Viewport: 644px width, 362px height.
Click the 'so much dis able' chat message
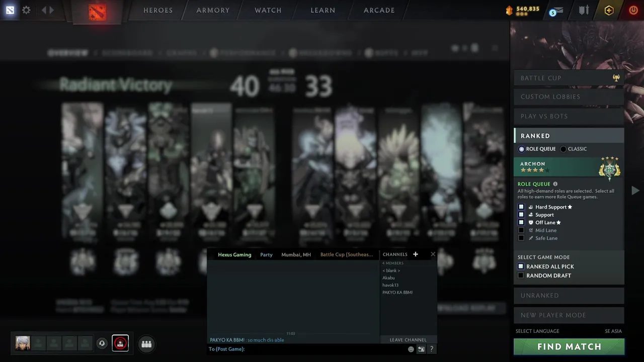click(266, 340)
